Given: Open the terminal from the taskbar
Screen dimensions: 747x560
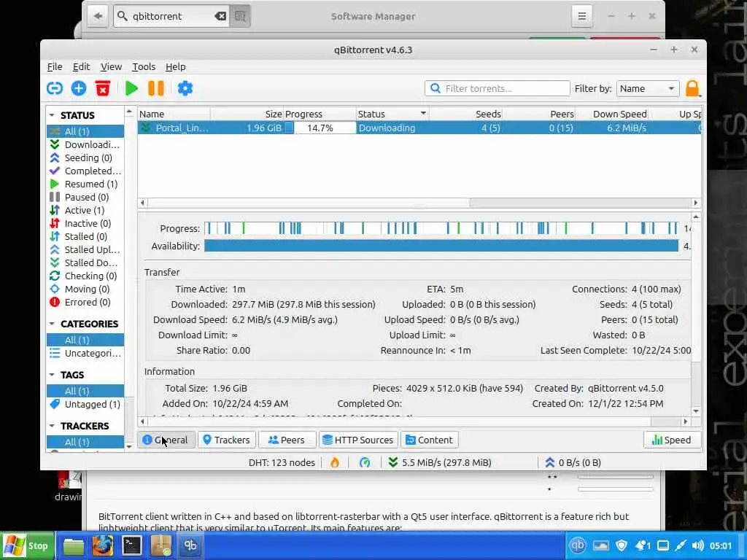Looking at the screenshot, I should click(131, 545).
